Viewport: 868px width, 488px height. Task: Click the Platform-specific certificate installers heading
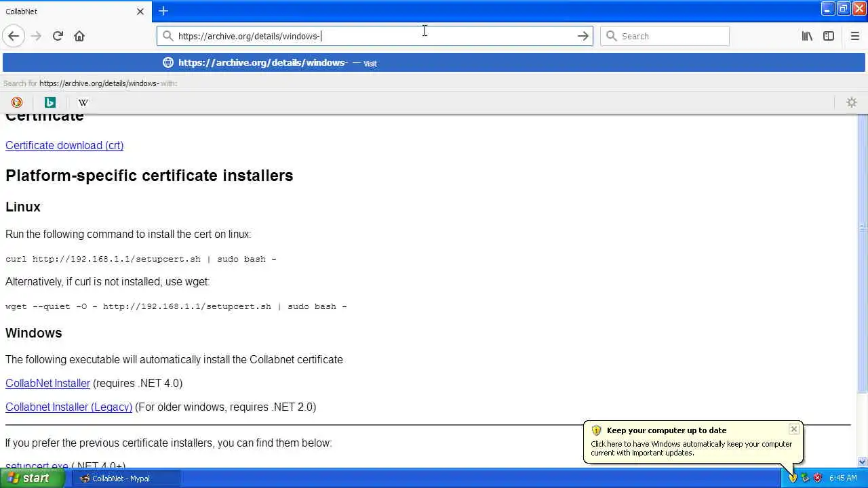149,176
